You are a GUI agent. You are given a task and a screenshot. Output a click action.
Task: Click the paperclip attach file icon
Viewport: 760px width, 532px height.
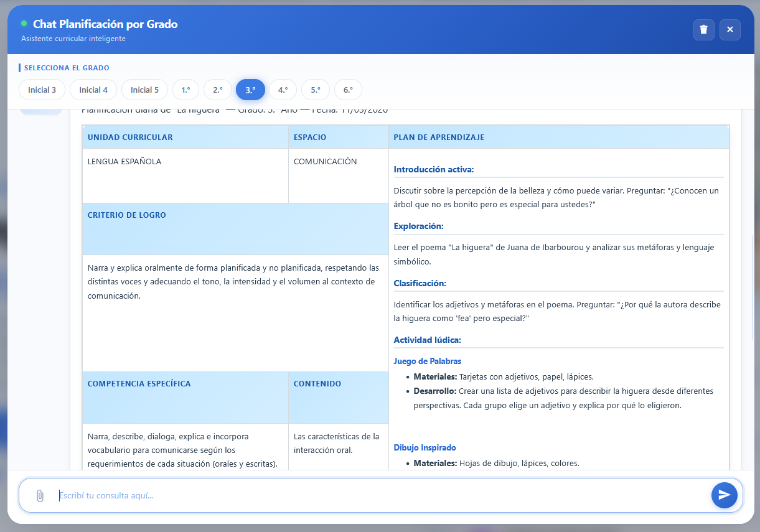click(40, 496)
